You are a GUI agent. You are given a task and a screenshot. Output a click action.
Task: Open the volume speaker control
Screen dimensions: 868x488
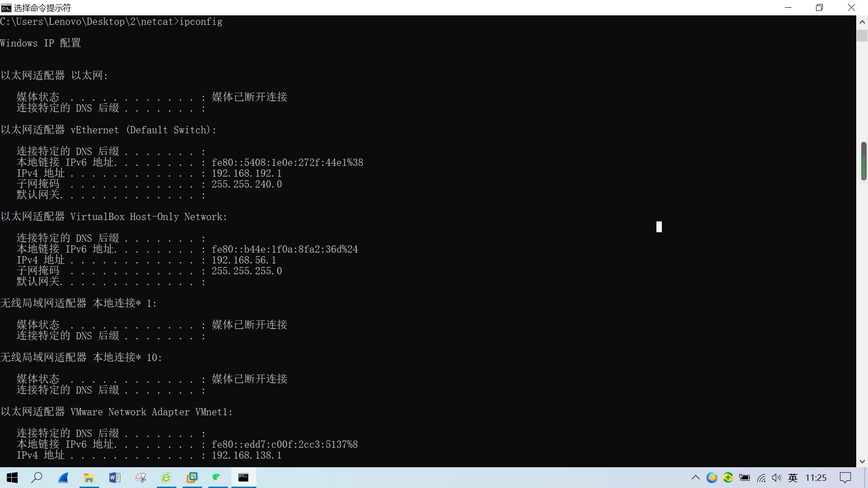tap(777, 478)
